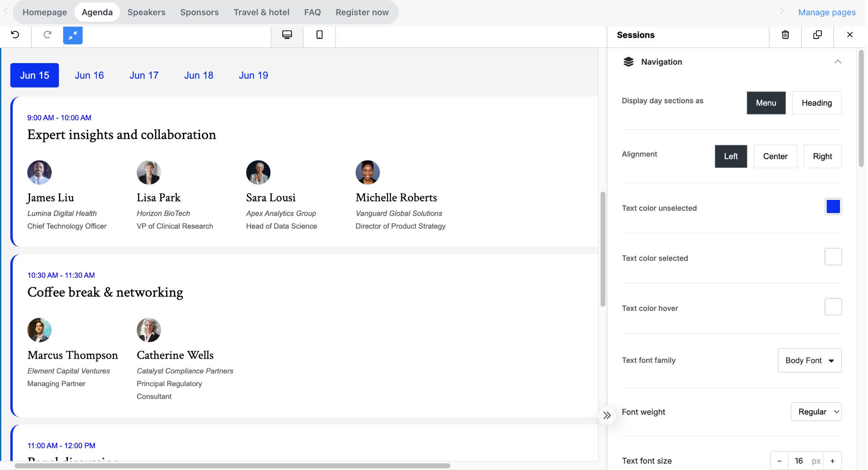Open the unselected text color swatch
This screenshot has width=868, height=470.
(833, 207)
